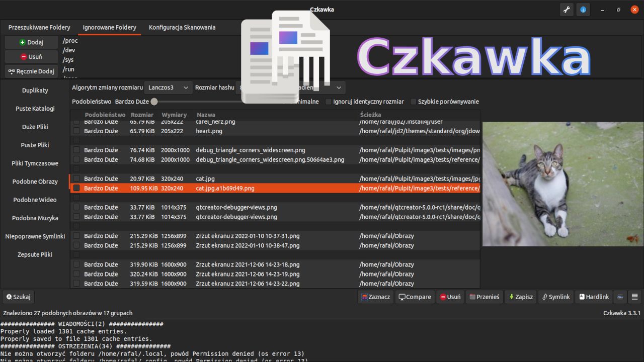Open Podobna Muzyka tool
Screen dimensions: 644x362
35,218
